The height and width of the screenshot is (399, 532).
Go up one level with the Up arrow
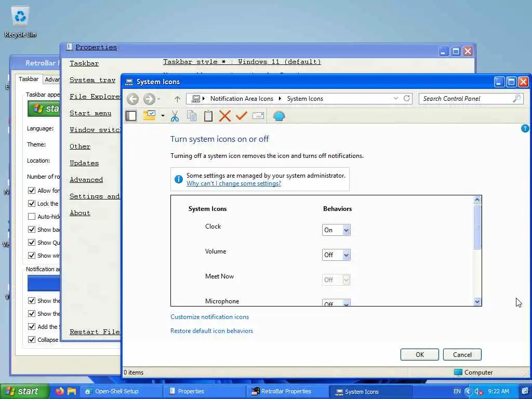pyautogui.click(x=177, y=99)
